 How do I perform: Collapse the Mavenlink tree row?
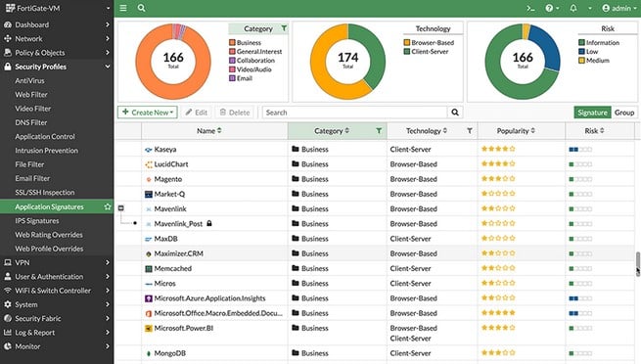pos(121,208)
